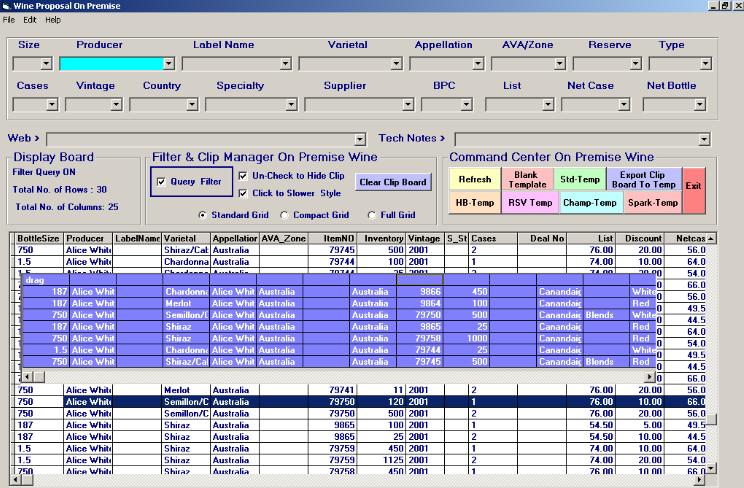Click the pink RSV Temp button
The width and height of the screenshot is (744, 488).
pyautogui.click(x=530, y=203)
